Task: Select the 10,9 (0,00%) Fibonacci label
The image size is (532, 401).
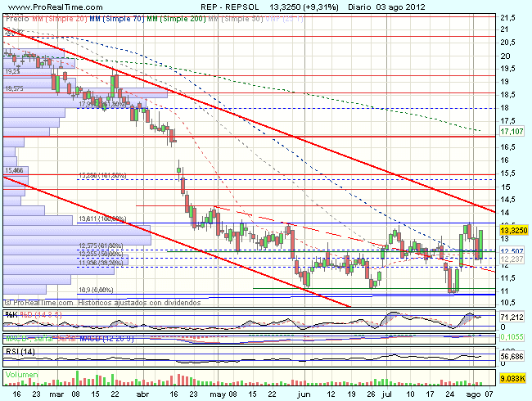Action: coord(96,290)
